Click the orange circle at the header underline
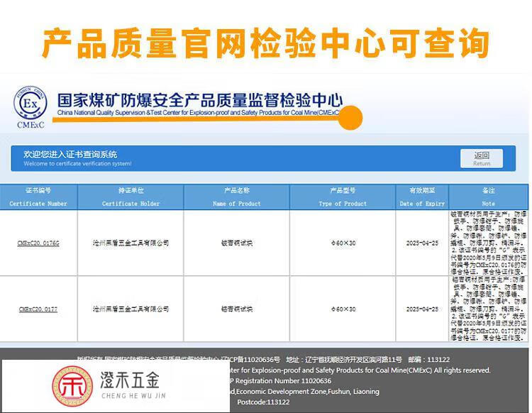Image resolution: width=532 pixels, height=413 pixels. [350, 118]
